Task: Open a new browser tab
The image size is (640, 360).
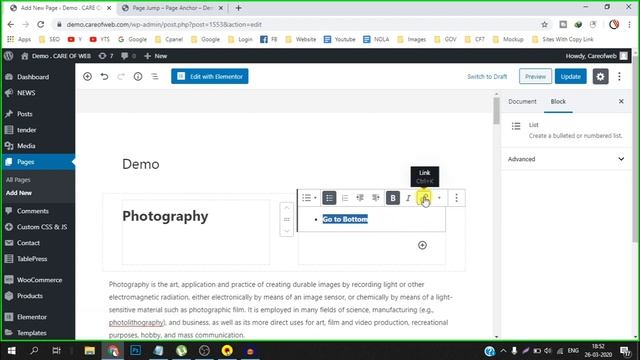Action: pyautogui.click(x=239, y=8)
